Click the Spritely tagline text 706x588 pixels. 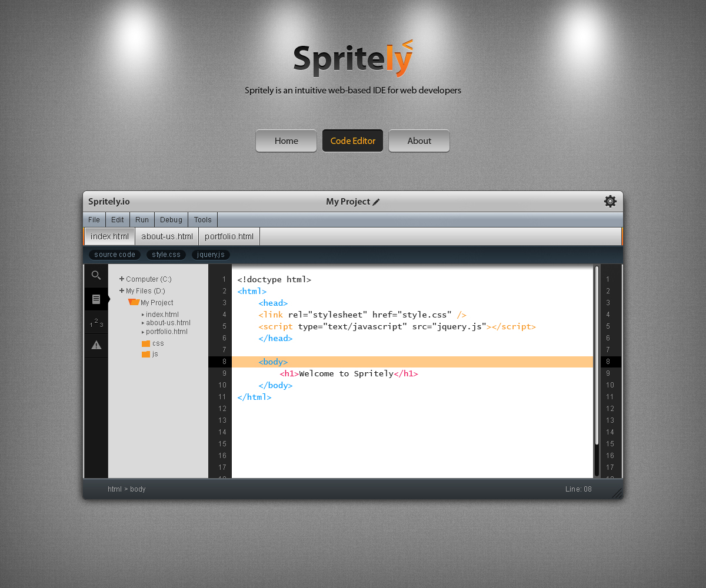tap(353, 91)
